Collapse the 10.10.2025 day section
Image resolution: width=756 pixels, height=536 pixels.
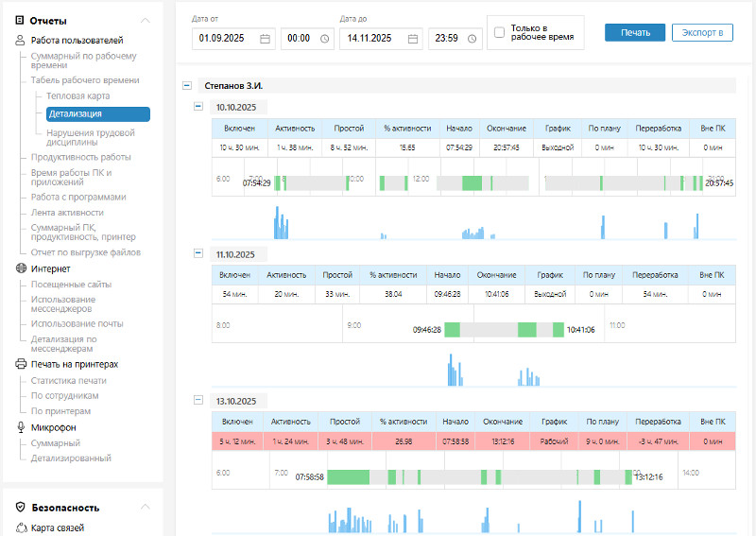tap(198, 107)
